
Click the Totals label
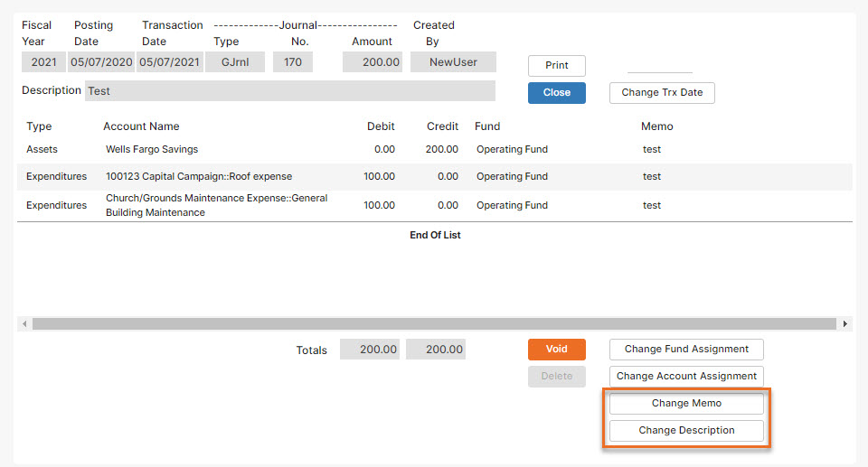pyautogui.click(x=312, y=350)
